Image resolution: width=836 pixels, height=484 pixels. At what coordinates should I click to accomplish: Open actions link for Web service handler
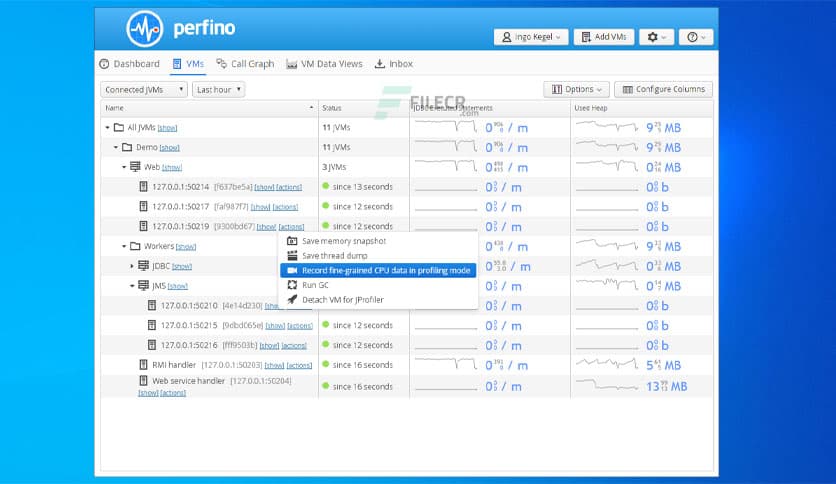coord(173,393)
